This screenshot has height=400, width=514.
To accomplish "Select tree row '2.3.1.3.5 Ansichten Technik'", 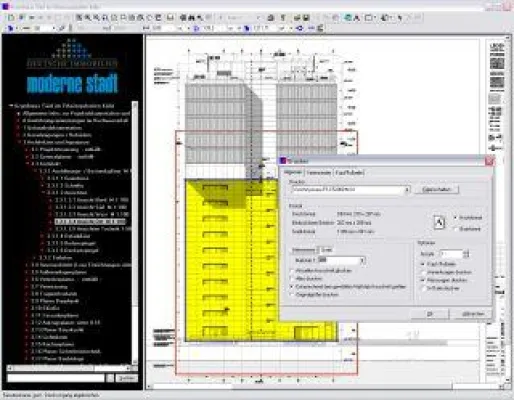I will [x=93, y=229].
